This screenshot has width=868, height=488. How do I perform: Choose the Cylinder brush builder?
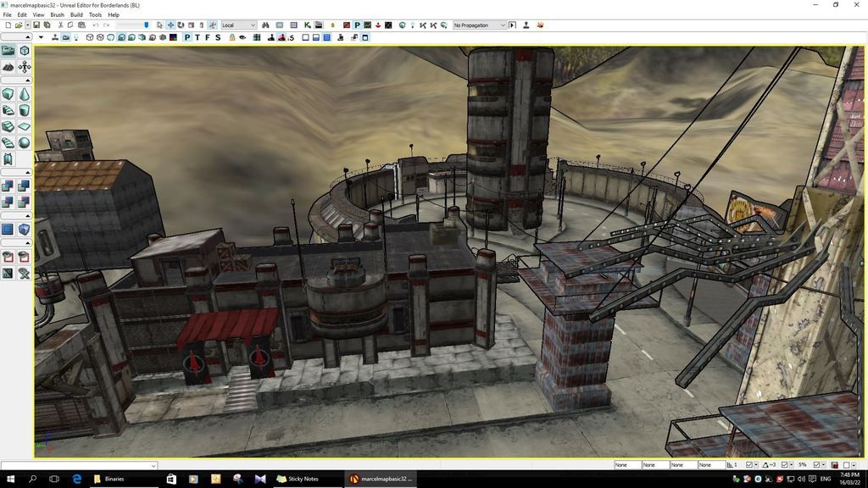[24, 110]
